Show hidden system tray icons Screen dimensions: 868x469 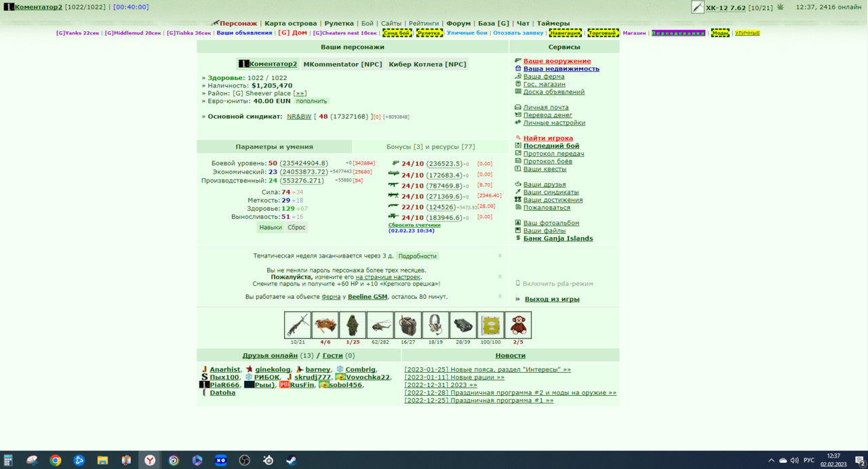click(x=771, y=460)
